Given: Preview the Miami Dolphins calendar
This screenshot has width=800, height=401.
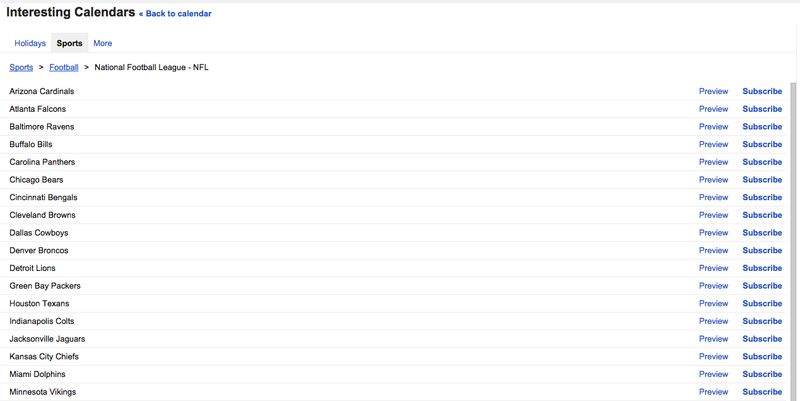Looking at the screenshot, I should coord(713,374).
